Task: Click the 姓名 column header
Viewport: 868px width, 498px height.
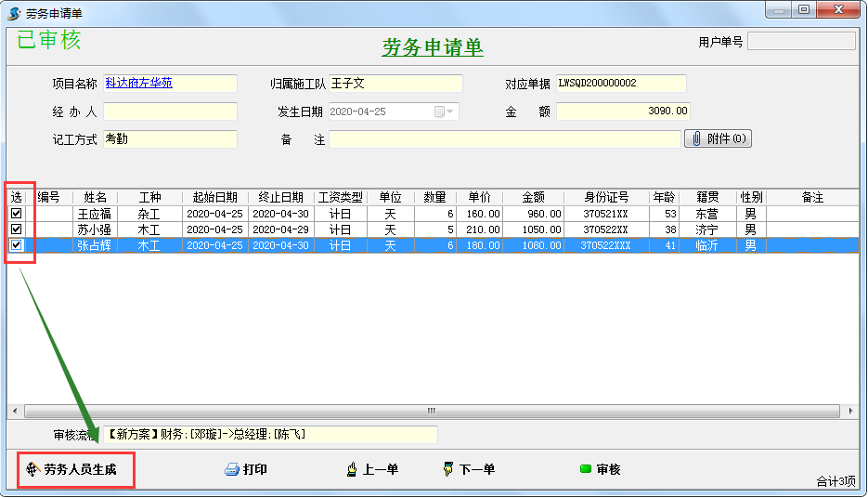Action: 95,198
